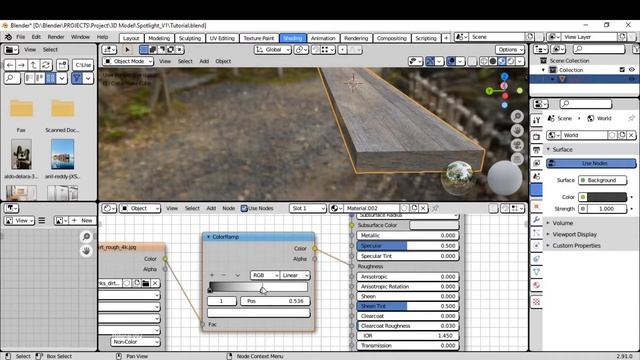Toggle file browser filter icon
Viewport: 640px width, 360px height.
(77, 78)
